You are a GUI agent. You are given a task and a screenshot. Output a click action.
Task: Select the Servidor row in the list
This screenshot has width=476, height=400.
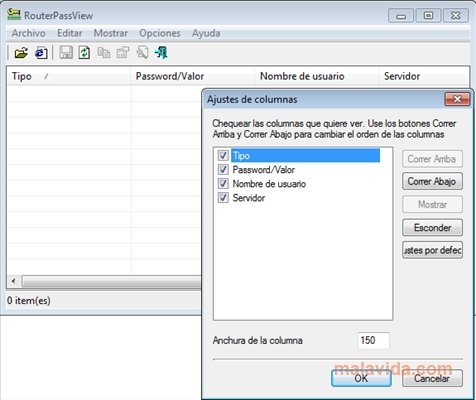[249, 198]
